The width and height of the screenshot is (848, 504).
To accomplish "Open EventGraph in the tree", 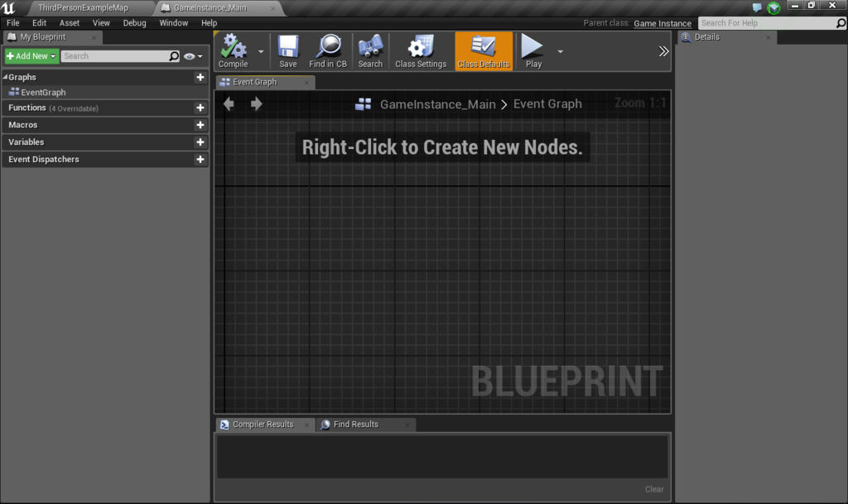I will 43,93.
